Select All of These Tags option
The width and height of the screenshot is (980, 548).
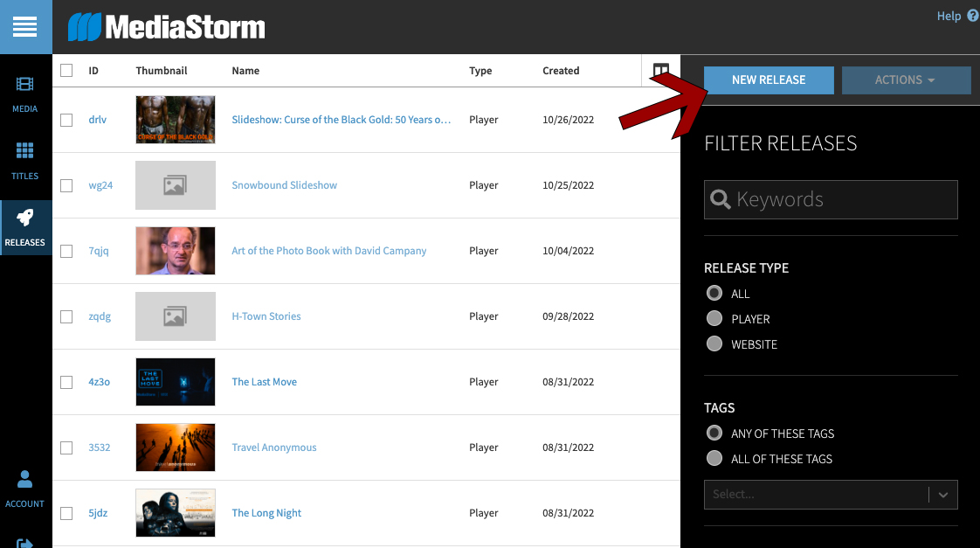click(x=714, y=459)
